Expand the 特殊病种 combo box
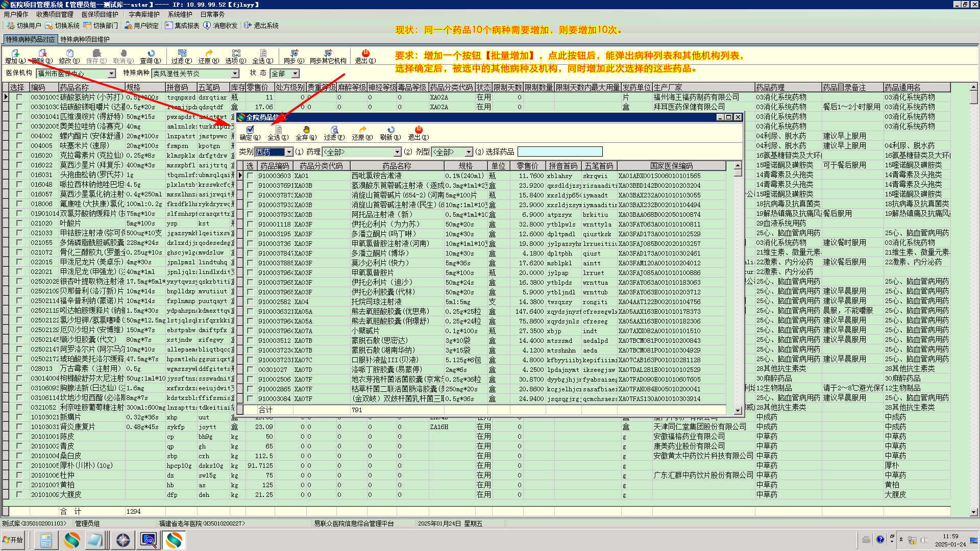 (x=235, y=74)
